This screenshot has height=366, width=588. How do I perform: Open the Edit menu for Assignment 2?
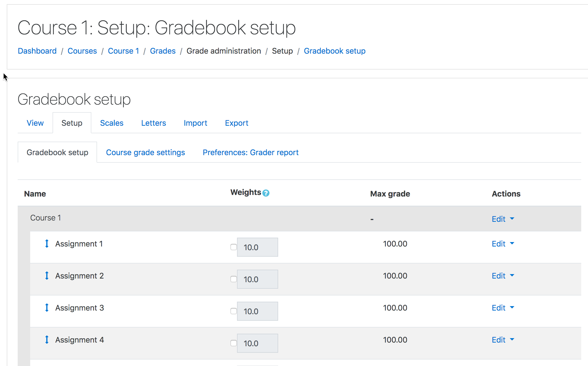coord(503,276)
